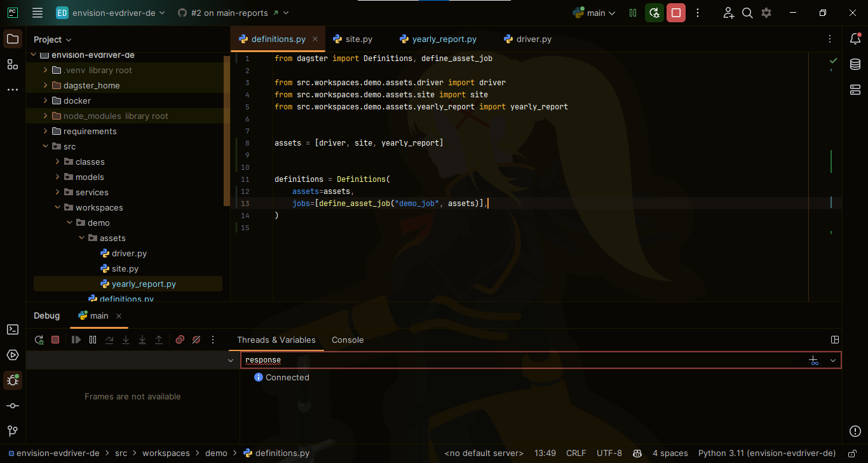Click AI assistant icon in status bar

(x=637, y=453)
